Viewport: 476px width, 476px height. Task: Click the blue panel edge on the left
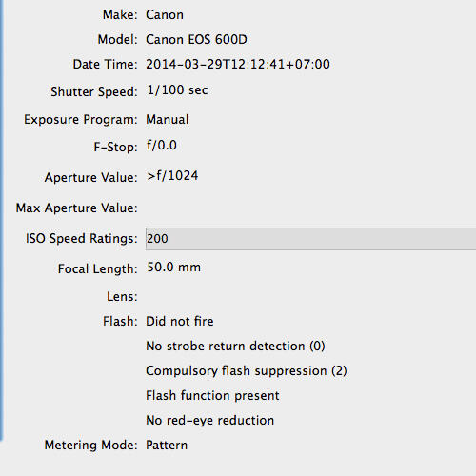point(2,219)
